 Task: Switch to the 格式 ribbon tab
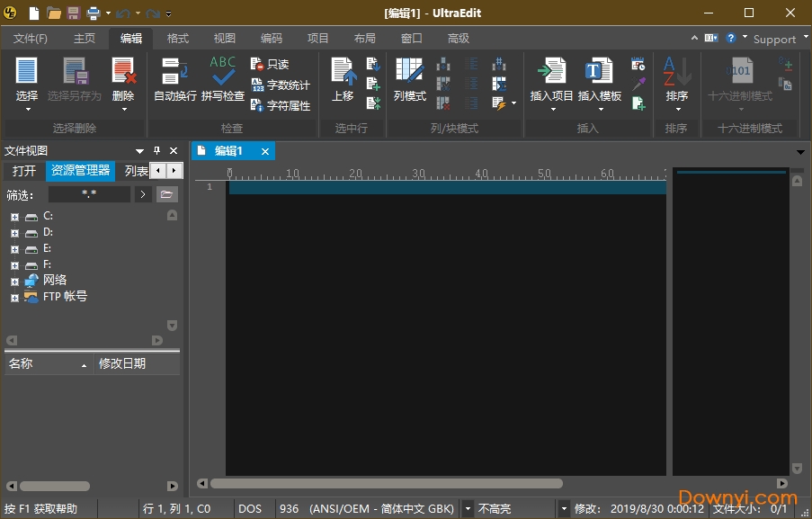point(178,38)
